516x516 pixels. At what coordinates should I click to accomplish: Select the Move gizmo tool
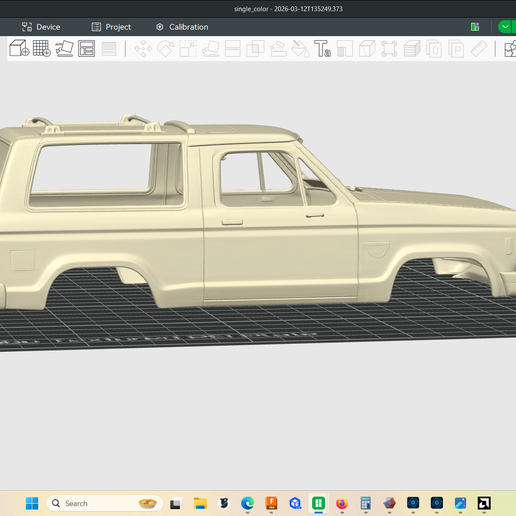coord(143,49)
